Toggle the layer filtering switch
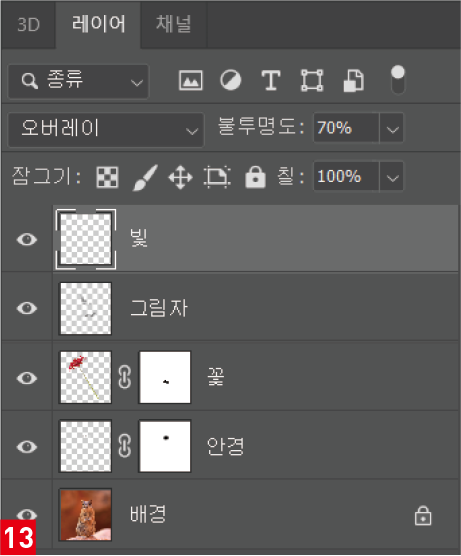The image size is (461, 556). [x=398, y=80]
